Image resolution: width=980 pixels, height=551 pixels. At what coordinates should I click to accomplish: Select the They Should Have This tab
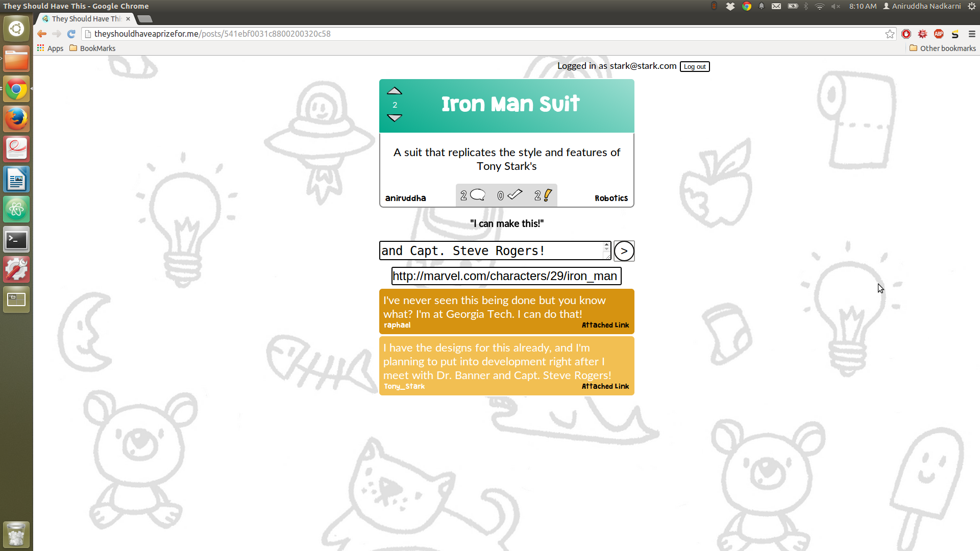tap(86, 19)
